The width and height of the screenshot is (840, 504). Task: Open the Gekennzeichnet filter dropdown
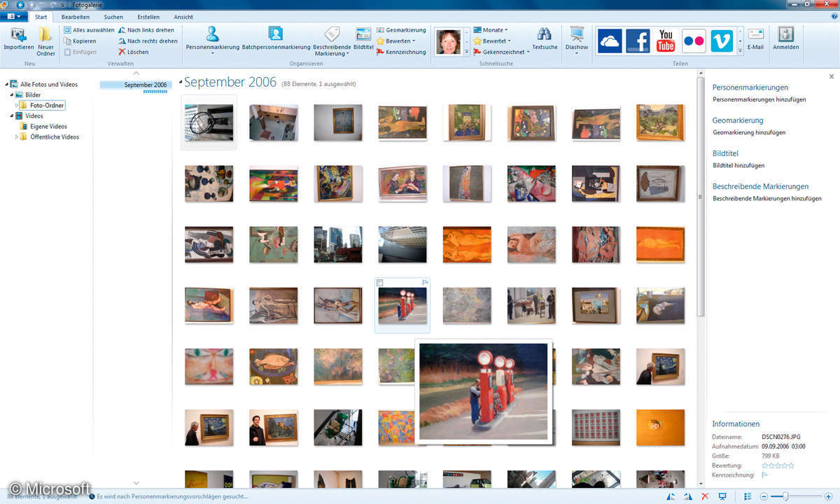501,52
